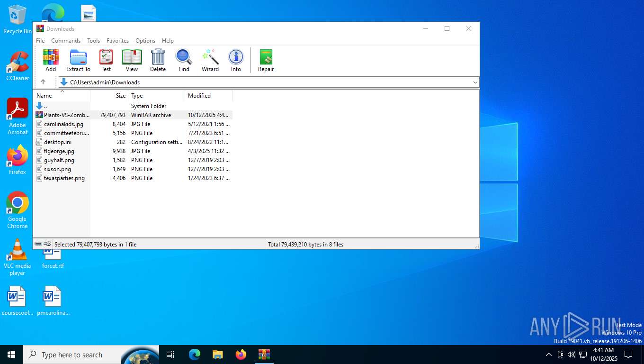Open File Explorer from the taskbar
This screenshot has height=364, width=644.
(217, 355)
